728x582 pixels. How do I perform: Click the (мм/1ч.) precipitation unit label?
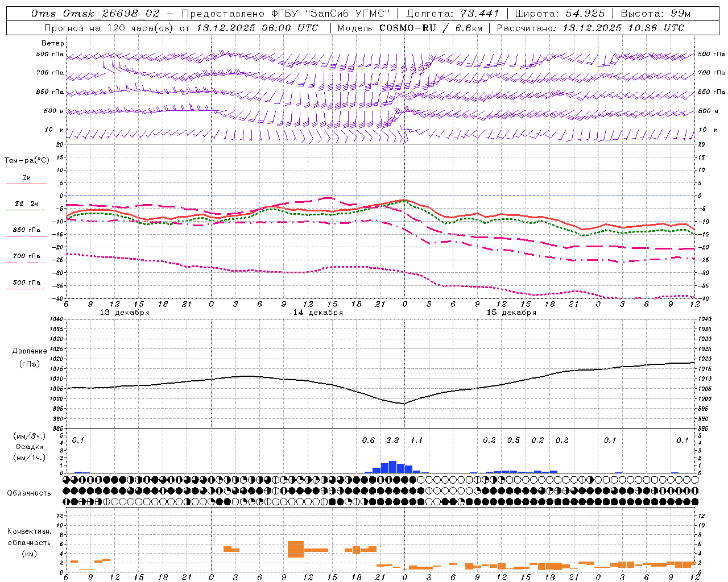click(x=29, y=458)
